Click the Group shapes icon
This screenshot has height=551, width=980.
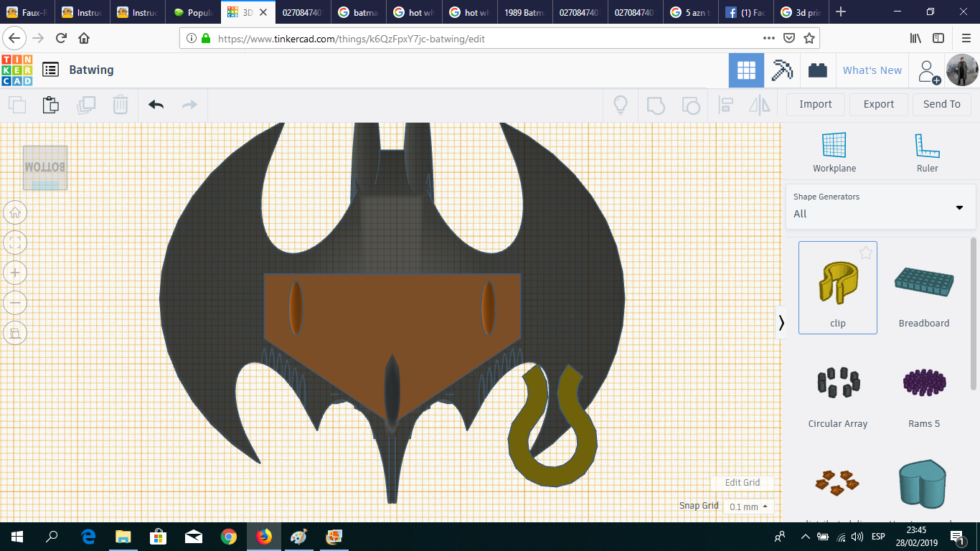pos(656,105)
